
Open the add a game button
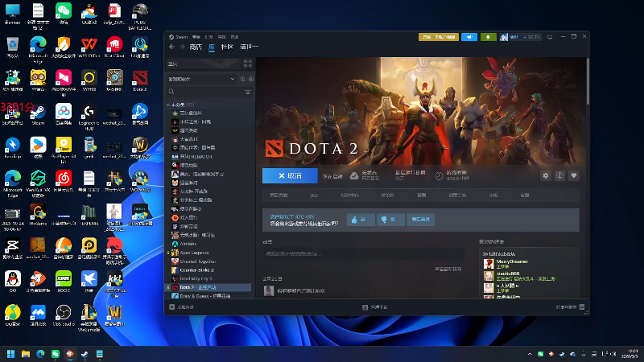tap(181, 307)
